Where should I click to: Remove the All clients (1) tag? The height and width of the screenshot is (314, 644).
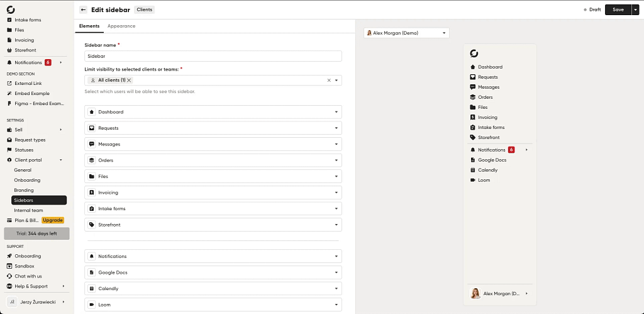129,81
